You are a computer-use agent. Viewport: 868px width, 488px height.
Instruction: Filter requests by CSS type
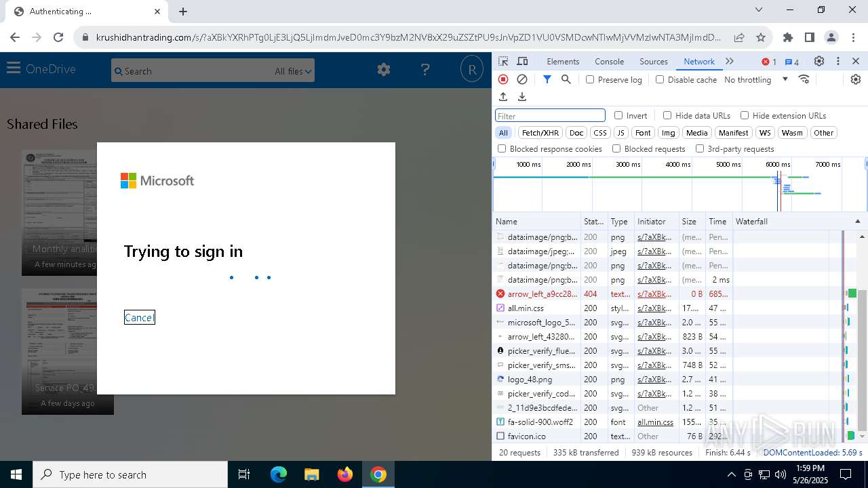click(599, 133)
